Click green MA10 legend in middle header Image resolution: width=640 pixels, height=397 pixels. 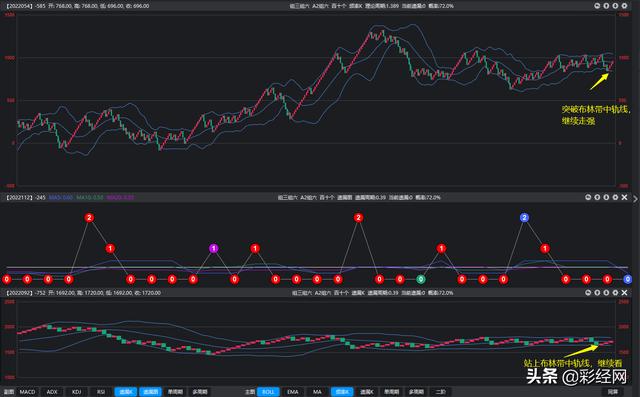(89, 197)
